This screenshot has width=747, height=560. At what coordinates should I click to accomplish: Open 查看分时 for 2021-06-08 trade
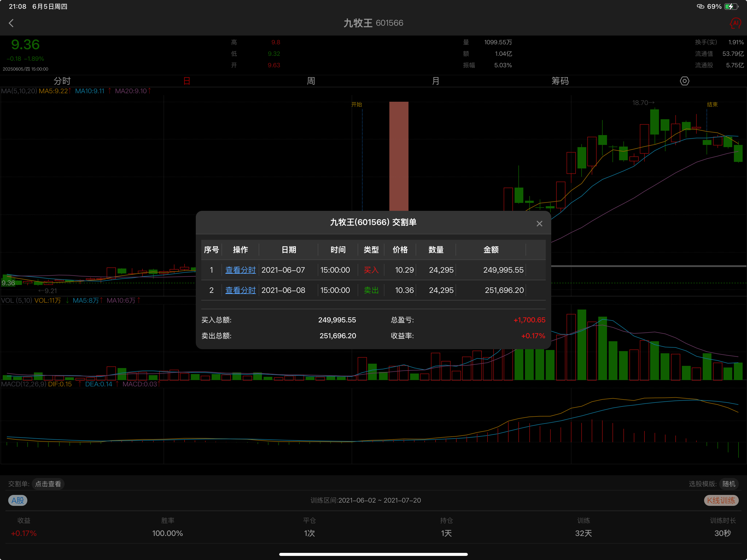(240, 290)
